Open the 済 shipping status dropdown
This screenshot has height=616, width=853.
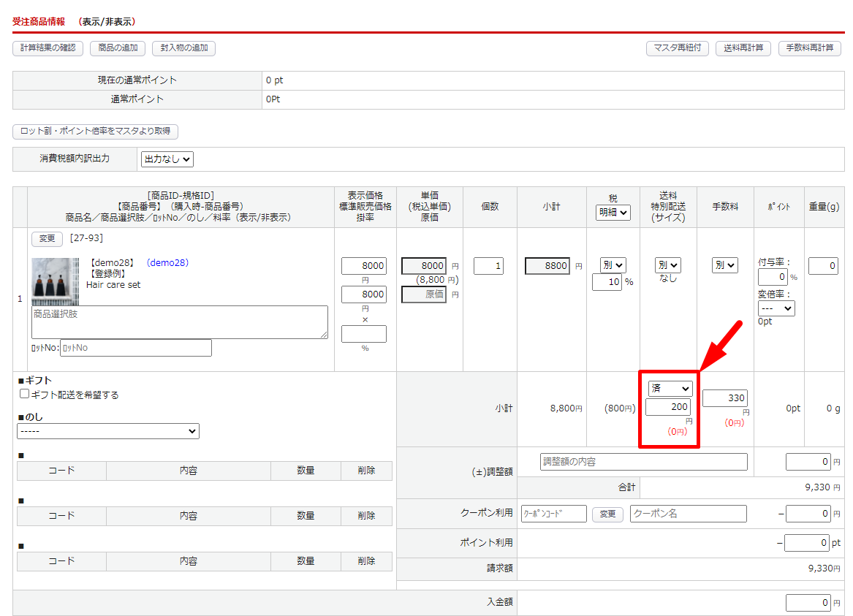pyautogui.click(x=669, y=389)
